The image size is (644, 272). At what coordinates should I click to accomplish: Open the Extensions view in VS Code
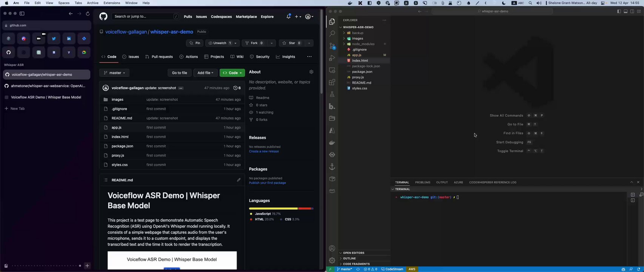click(332, 82)
